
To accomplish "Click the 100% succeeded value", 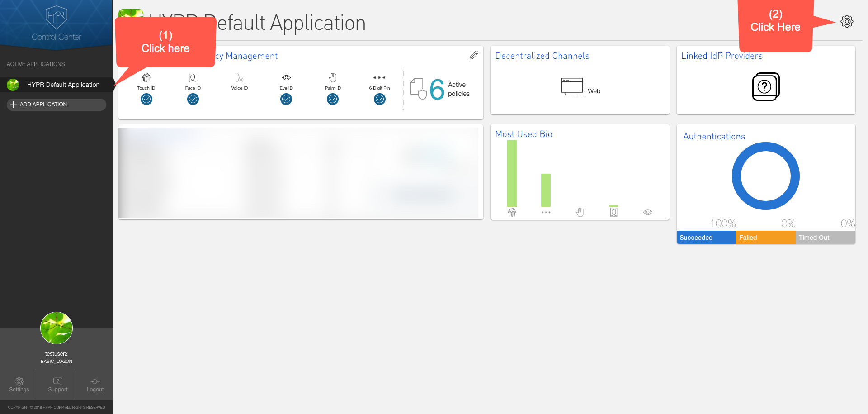I will point(722,224).
